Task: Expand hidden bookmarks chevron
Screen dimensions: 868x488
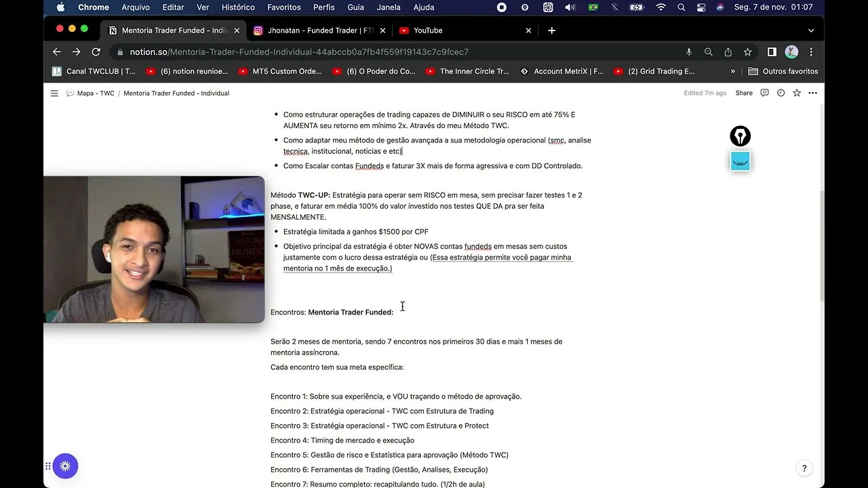Action: [732, 71]
